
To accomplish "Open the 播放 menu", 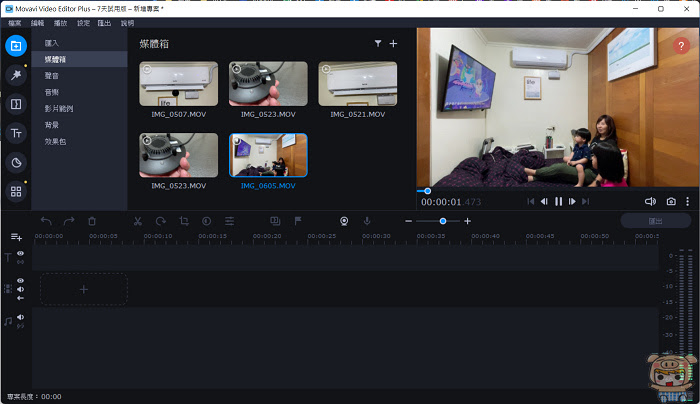I will [60, 23].
